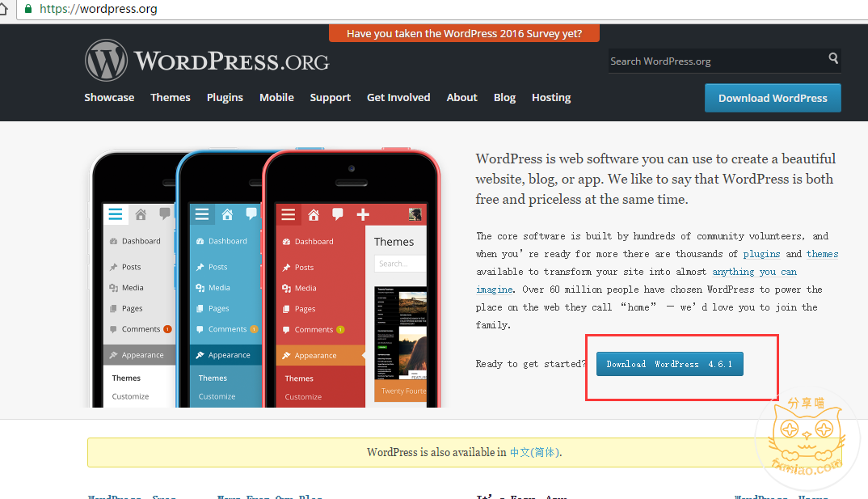Focus the Search WordPress.org field
The width and height of the screenshot is (868, 499).
point(717,61)
